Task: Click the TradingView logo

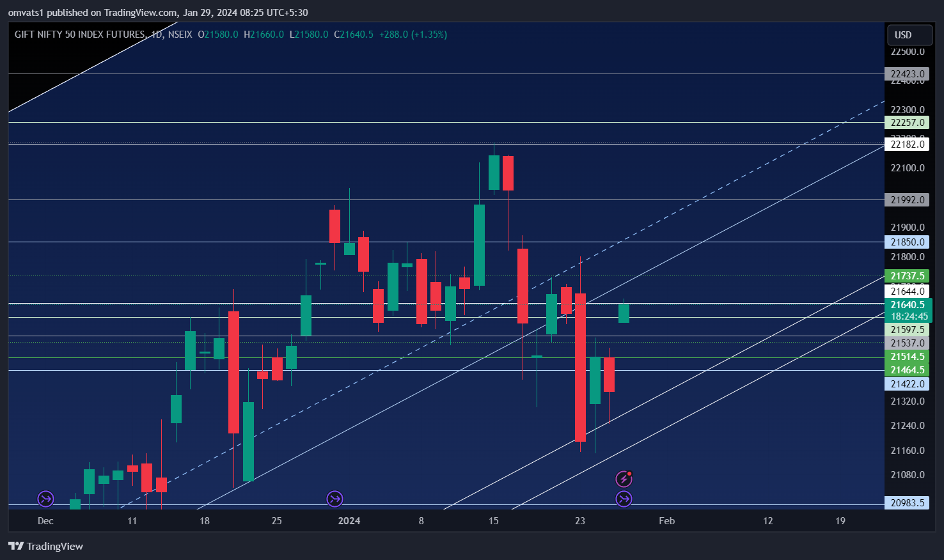Action: tap(45, 546)
